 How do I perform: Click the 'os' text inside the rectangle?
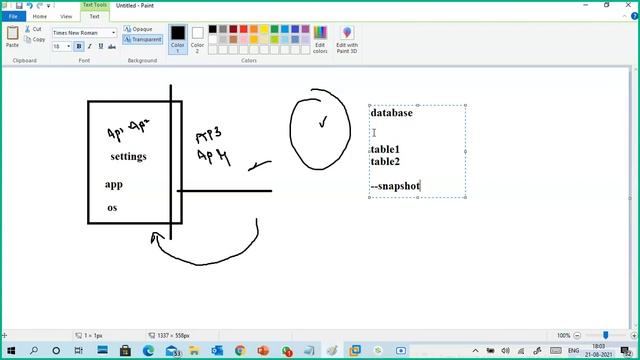click(112, 208)
